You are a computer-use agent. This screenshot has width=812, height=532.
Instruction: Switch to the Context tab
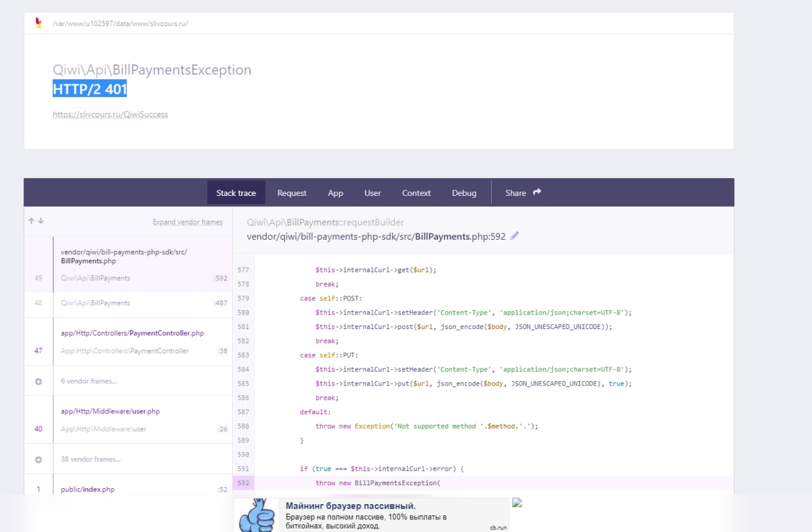416,193
